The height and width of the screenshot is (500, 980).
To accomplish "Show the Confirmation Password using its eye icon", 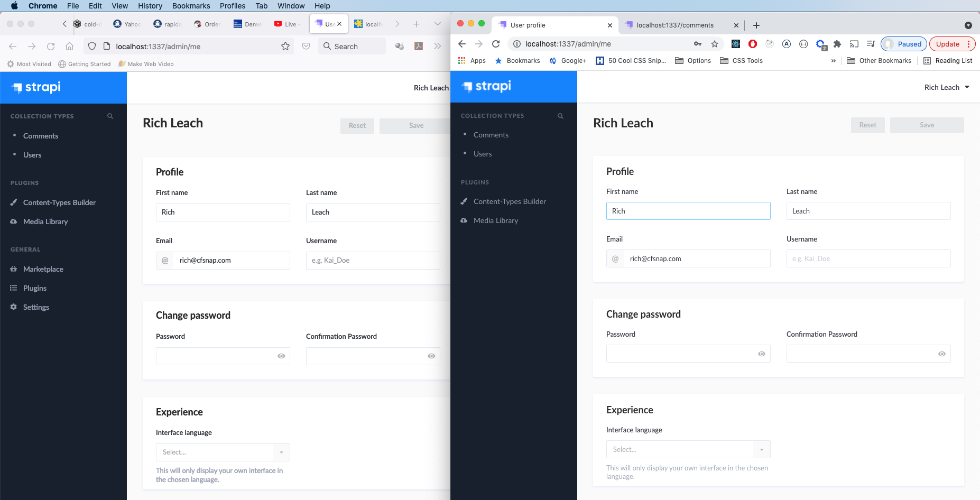I will click(x=941, y=354).
